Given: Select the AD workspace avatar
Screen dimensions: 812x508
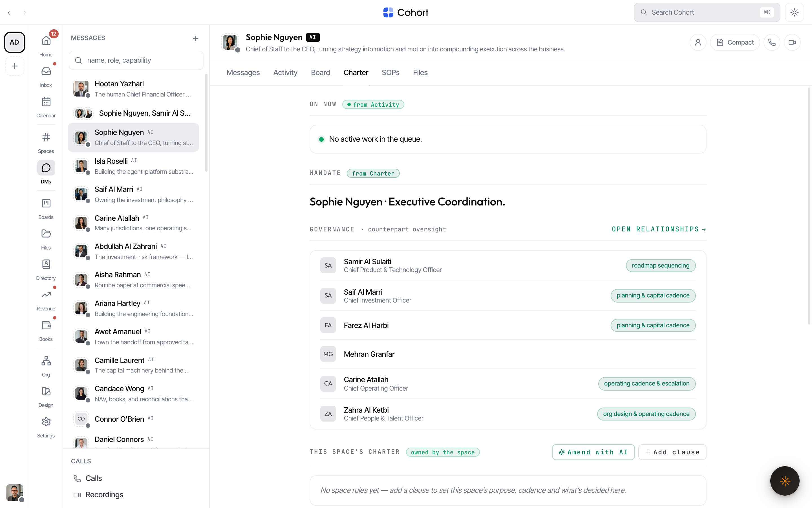Looking at the screenshot, I should click(x=14, y=42).
